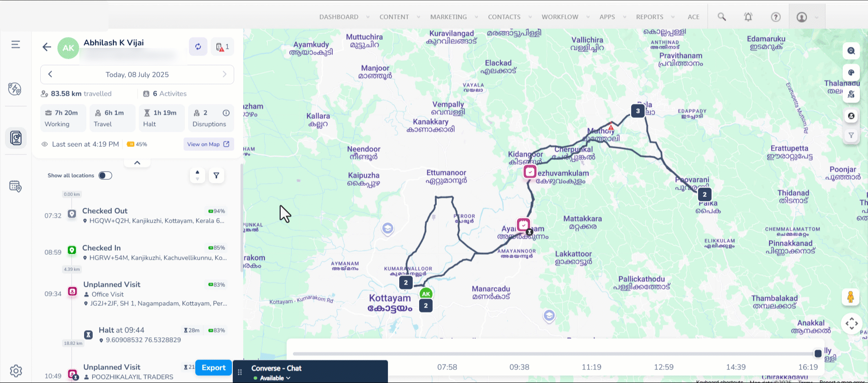
Task: Click the visit check marker at Kezhuvamkulam
Action: point(530,172)
